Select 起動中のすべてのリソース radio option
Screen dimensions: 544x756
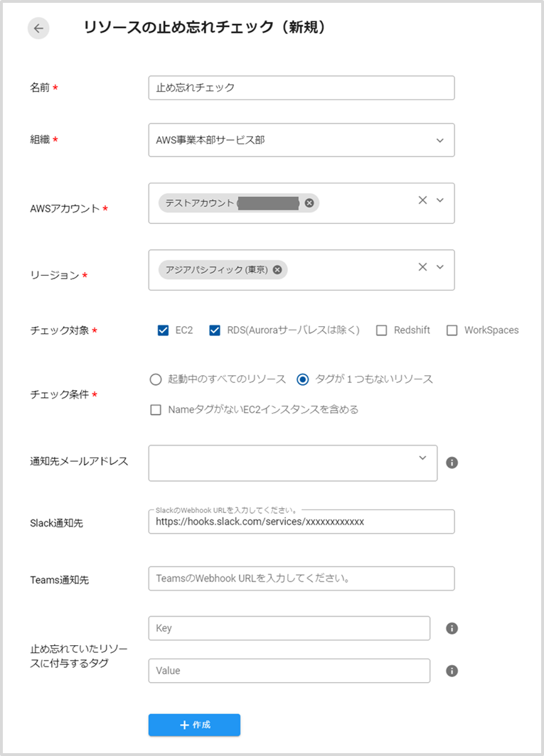point(156,379)
